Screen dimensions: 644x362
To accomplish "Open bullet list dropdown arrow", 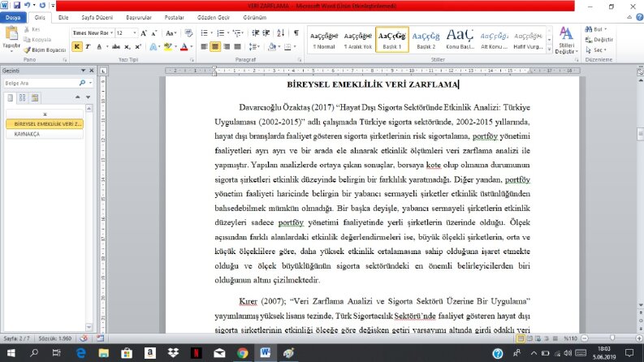I will coord(211,32).
